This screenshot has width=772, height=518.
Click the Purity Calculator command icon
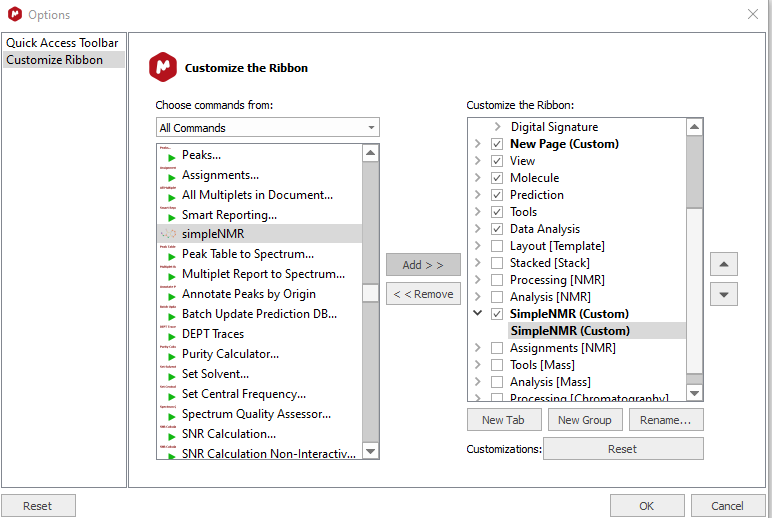pyautogui.click(x=168, y=354)
